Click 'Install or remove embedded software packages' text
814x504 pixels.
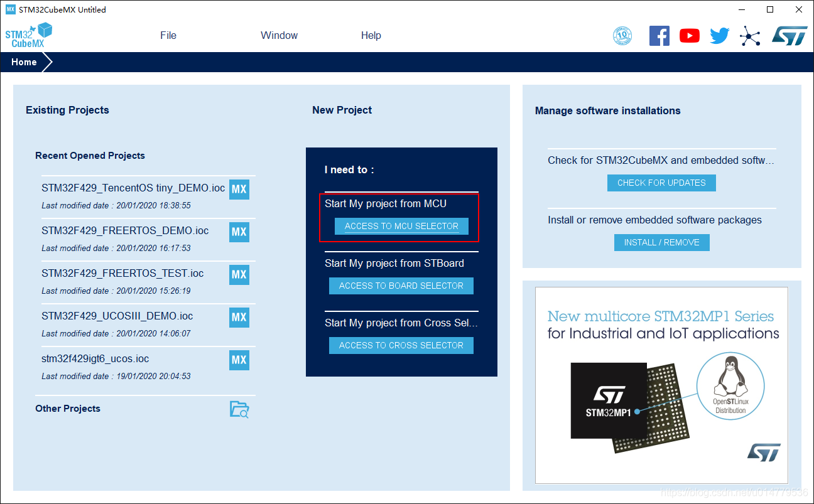(x=654, y=220)
